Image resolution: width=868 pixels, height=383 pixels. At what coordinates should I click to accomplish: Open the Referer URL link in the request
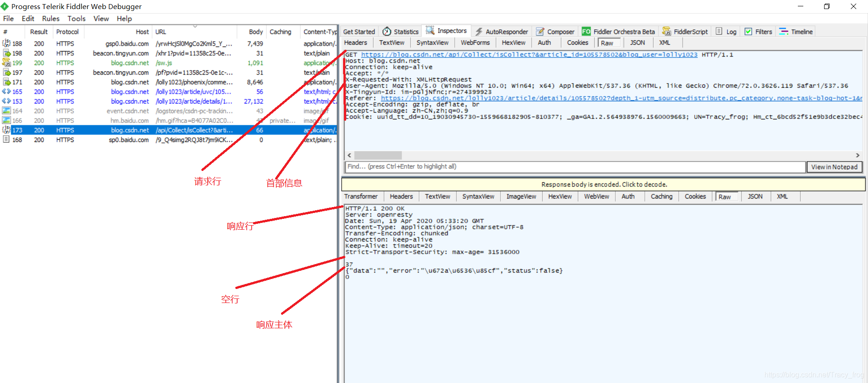(621, 98)
